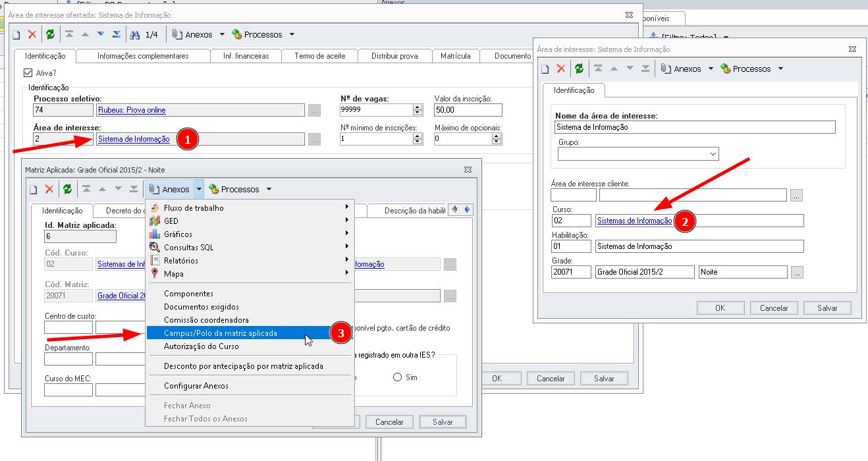This screenshot has height=461, width=868.
Task: Open Matrícula tab
Action: [x=456, y=56]
